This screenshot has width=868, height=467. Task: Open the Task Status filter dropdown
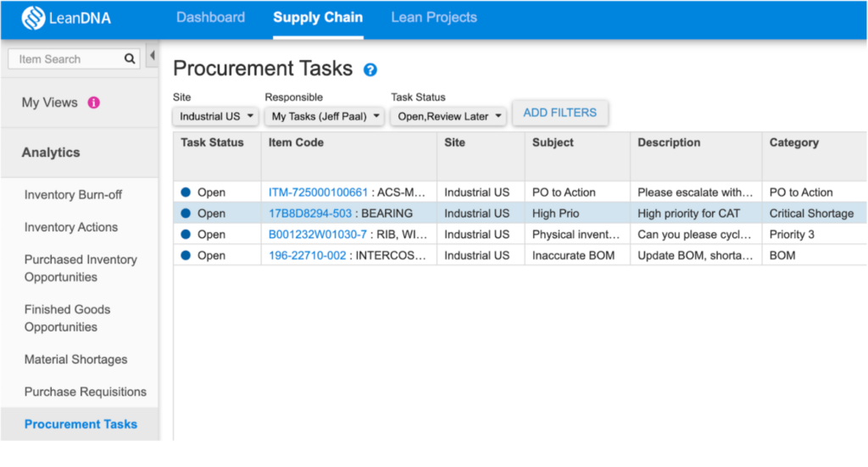click(448, 116)
